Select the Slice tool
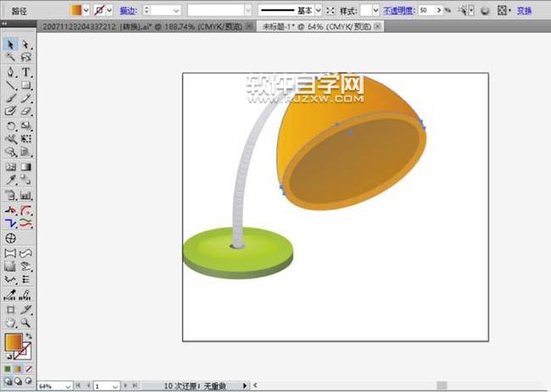551x392 pixels. point(25,310)
